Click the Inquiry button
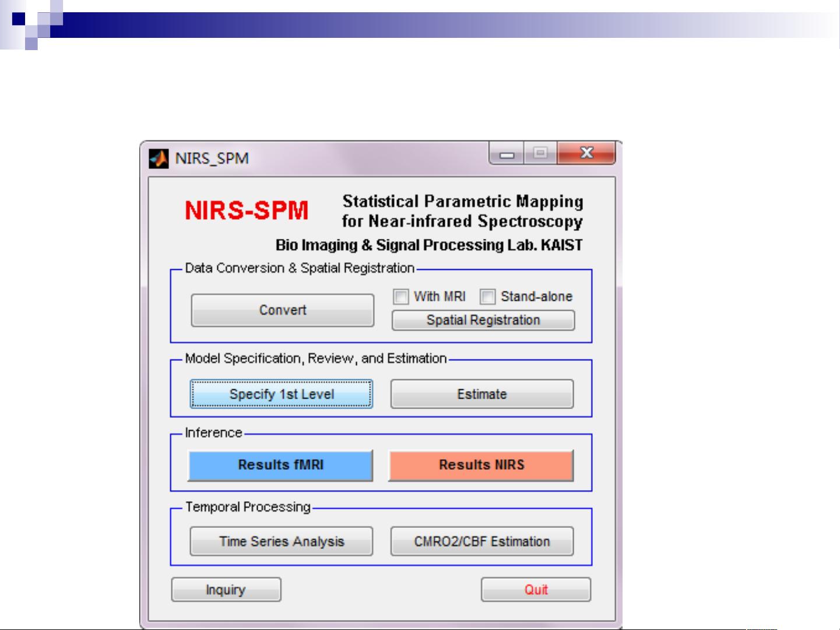The image size is (840, 630). (226, 589)
